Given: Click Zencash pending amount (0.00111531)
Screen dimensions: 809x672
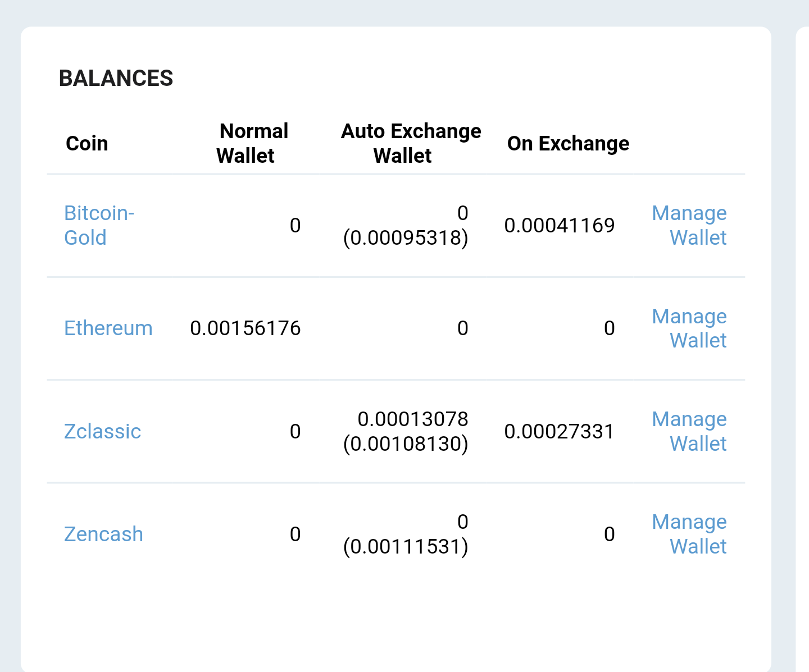Looking at the screenshot, I should (x=406, y=547).
